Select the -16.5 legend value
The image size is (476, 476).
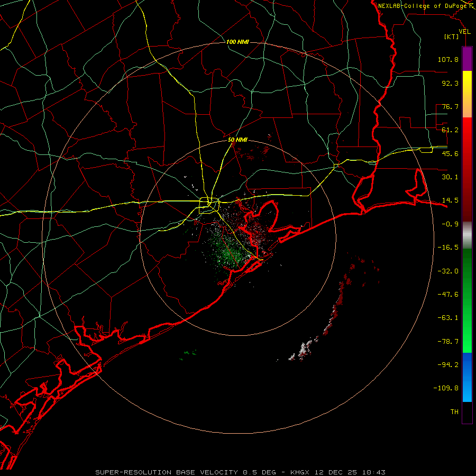tap(448, 248)
